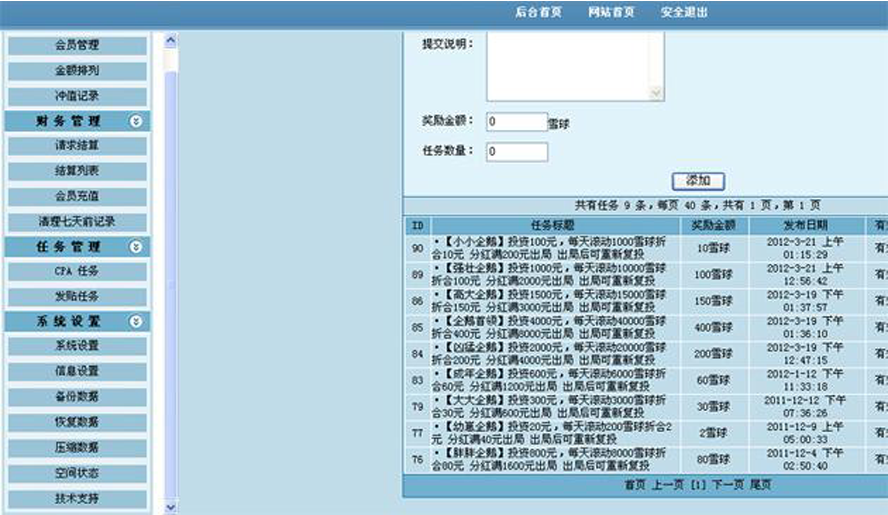
Task: Select the 【幼崽企鹅】 task title, ID 77
Action: pos(551,433)
